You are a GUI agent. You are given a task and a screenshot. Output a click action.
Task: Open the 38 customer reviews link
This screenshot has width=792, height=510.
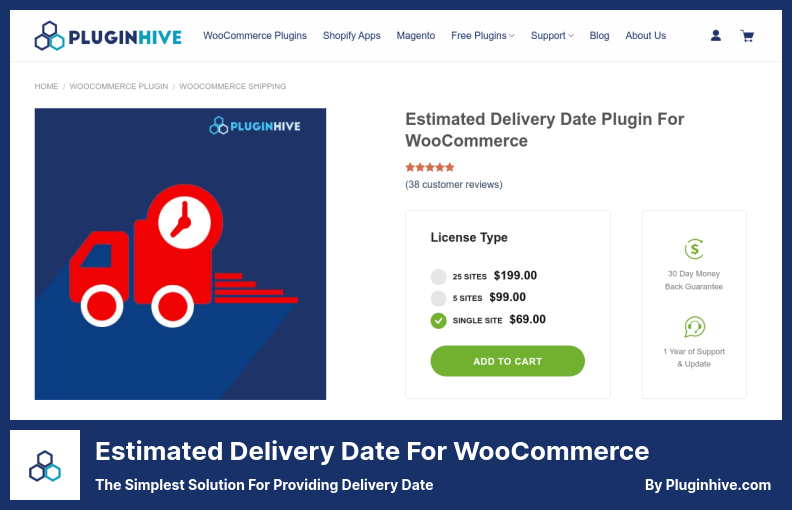(454, 184)
